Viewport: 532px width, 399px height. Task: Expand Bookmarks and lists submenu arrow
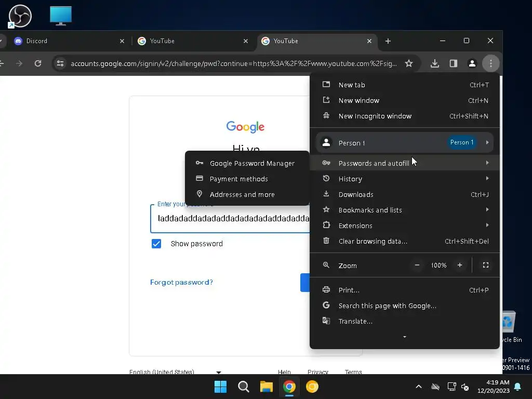coord(487,210)
